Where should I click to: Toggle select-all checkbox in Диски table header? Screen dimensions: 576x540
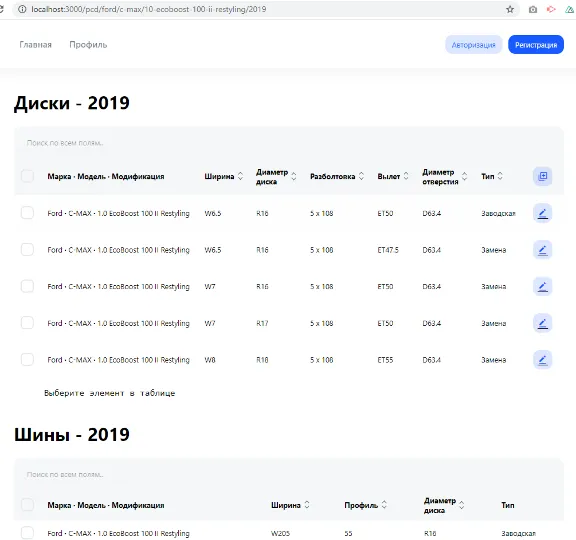coord(27,176)
